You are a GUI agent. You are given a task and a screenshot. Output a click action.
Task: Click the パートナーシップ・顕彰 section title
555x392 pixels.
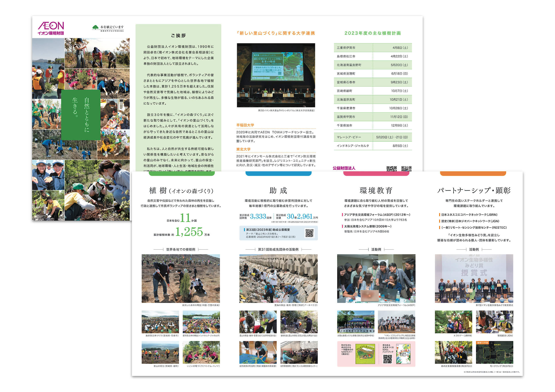coord(474,190)
